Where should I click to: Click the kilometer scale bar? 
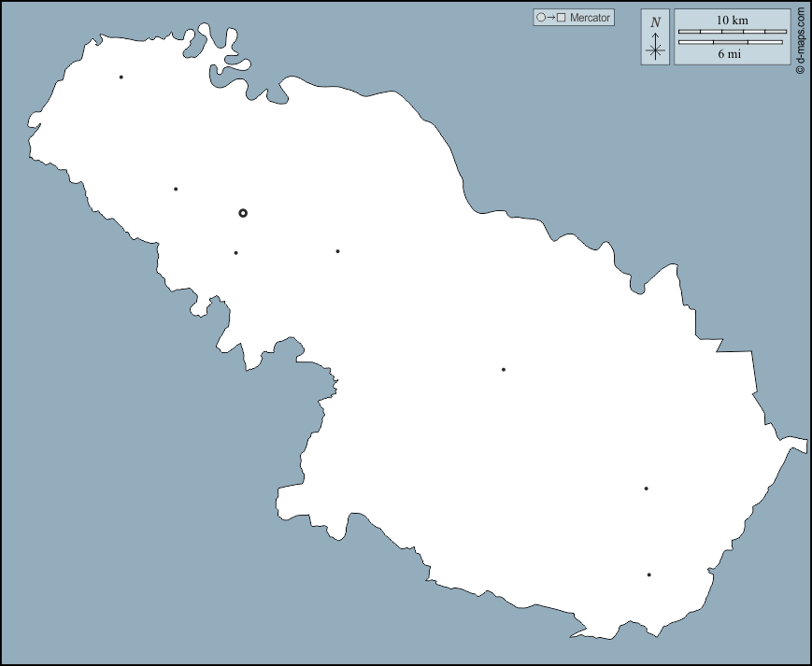tap(732, 32)
